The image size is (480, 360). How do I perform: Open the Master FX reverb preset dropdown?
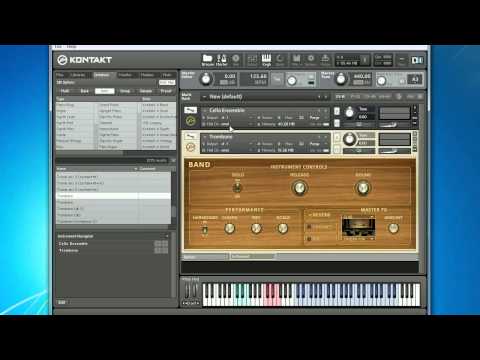pyautogui.click(x=358, y=239)
